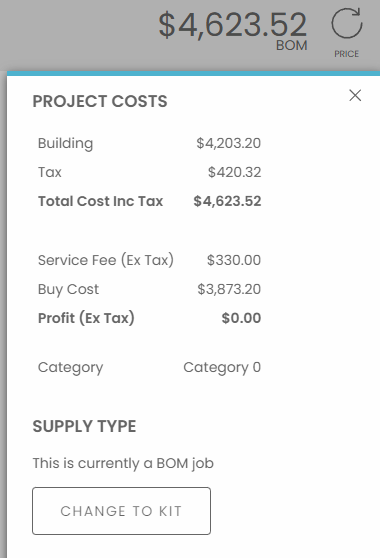Click the CHANGE TO KIT button
This screenshot has height=558, width=380.
(121, 511)
